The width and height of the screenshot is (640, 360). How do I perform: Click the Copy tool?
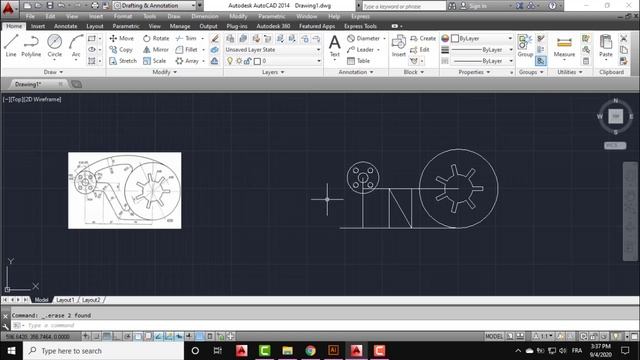(x=121, y=49)
